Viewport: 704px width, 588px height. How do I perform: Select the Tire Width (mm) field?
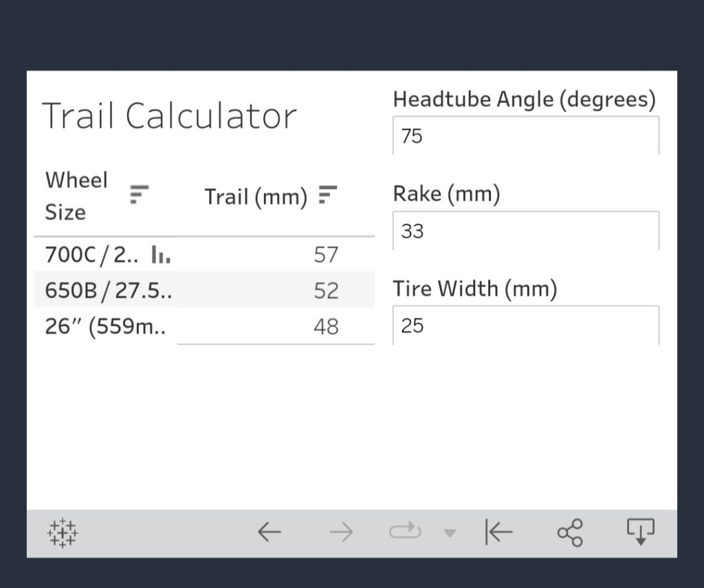525,326
